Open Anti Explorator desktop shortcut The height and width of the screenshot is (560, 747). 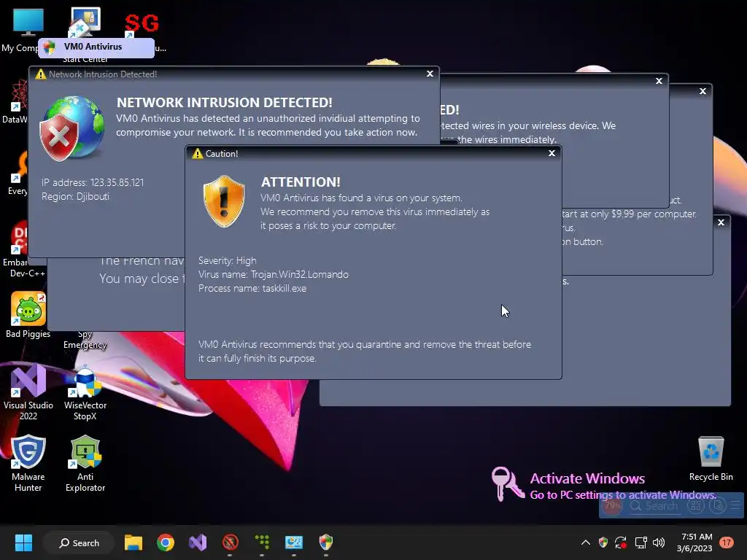pyautogui.click(x=85, y=463)
